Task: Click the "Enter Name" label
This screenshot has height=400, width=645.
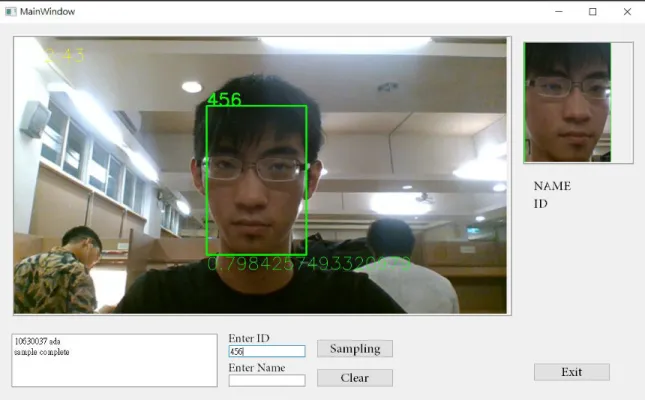Action: (x=257, y=367)
